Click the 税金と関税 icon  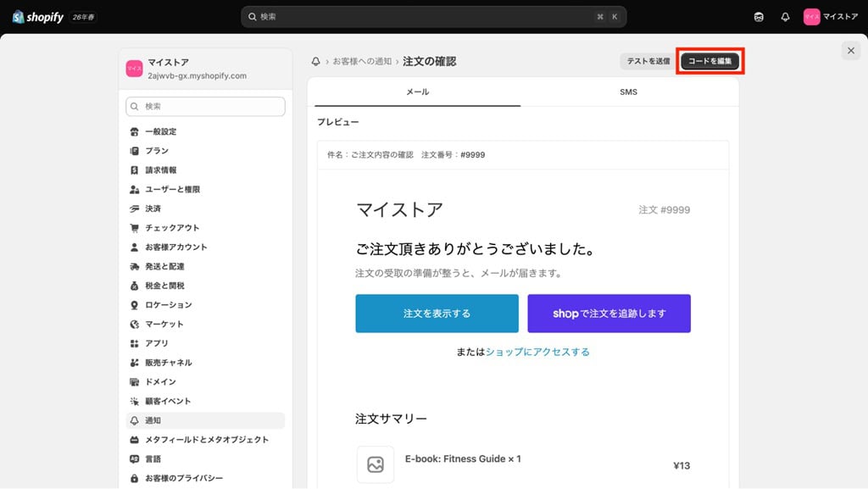(134, 286)
